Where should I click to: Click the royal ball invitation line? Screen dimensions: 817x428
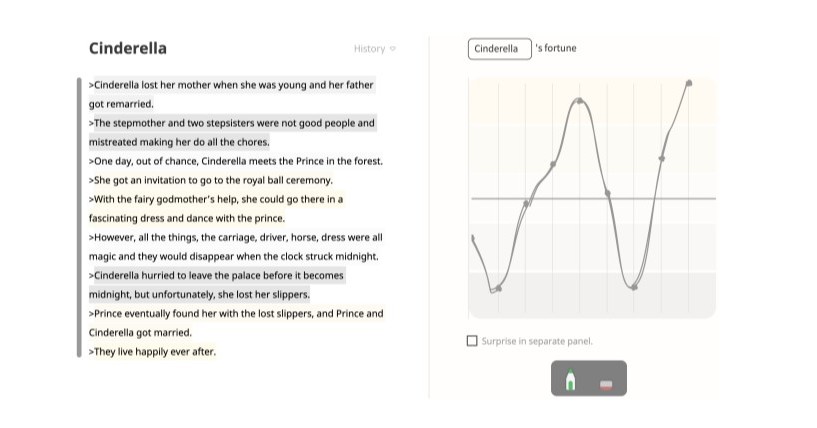[x=210, y=180]
